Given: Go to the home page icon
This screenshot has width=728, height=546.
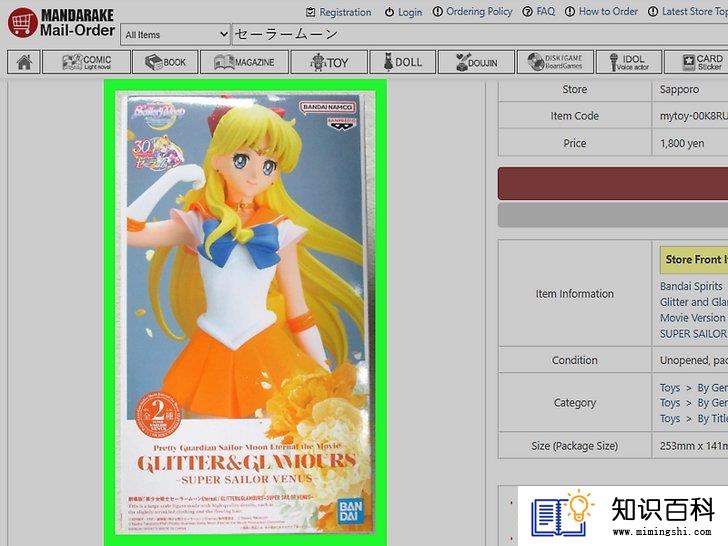Looking at the screenshot, I should pos(24,62).
